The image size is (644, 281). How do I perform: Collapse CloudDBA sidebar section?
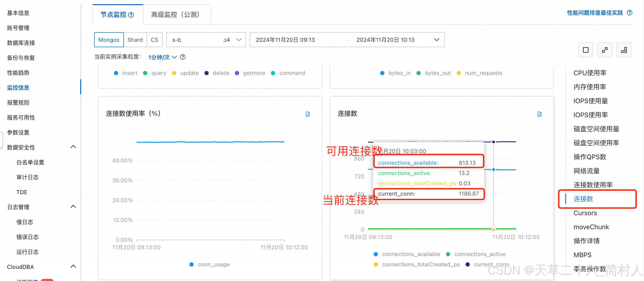[x=73, y=267]
